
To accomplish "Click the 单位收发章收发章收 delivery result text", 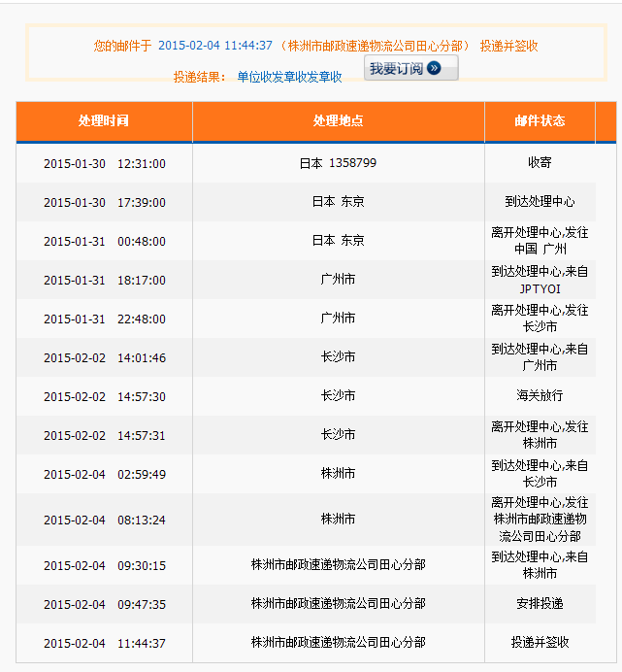I will pos(289,77).
